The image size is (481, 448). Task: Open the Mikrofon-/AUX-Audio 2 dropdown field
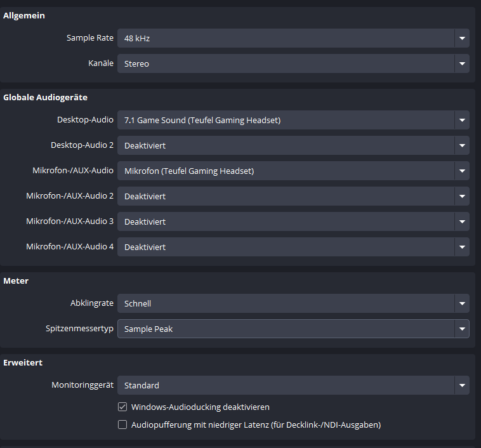pos(286,196)
